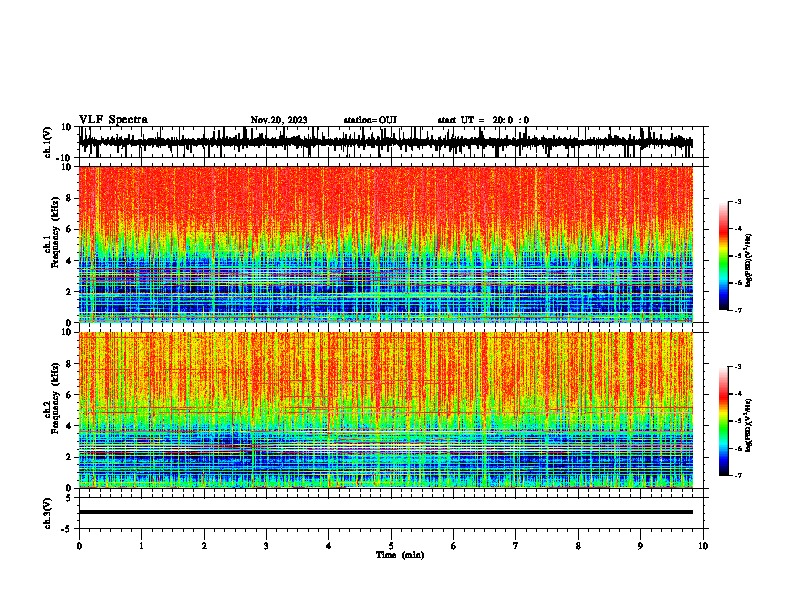This screenshot has height=612, width=792.
Task: Click time axis tick label '4'
Action: (x=328, y=546)
